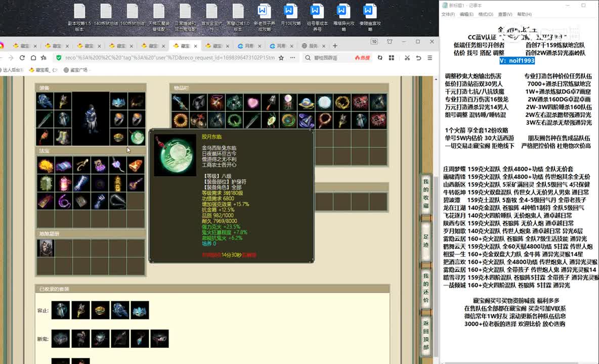
Task: Select the gold belt in equipment panel
Action: pyautogui.click(x=119, y=136)
